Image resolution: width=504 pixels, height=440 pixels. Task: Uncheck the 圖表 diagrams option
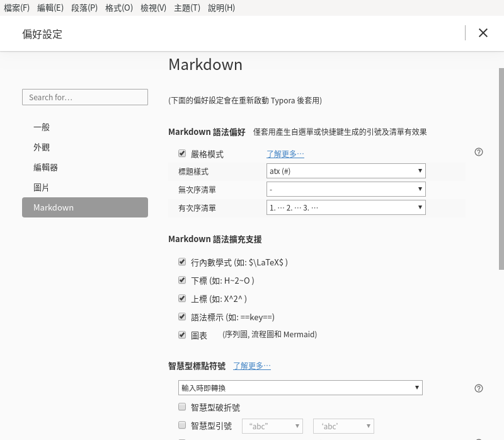point(182,335)
